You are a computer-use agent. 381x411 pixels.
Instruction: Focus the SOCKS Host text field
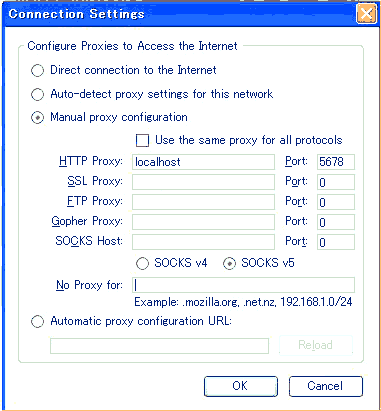(x=203, y=242)
